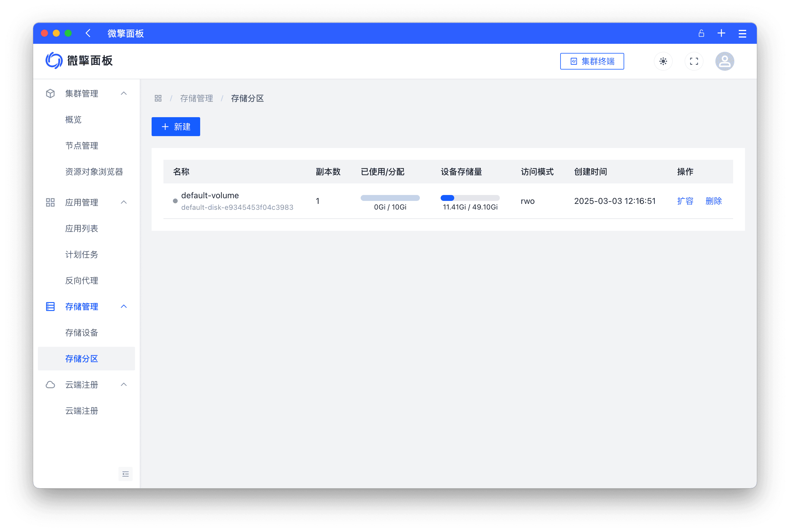Collapse the 存储管理 section chevron
790x532 pixels.
coord(123,306)
